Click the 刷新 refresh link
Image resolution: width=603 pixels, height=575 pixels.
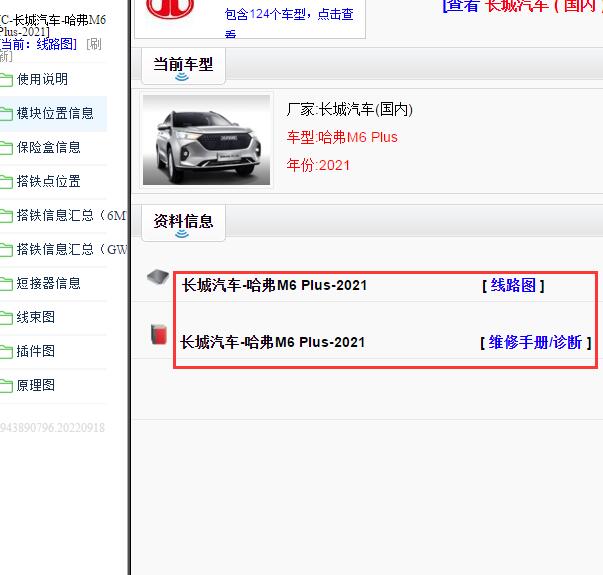(x=94, y=45)
